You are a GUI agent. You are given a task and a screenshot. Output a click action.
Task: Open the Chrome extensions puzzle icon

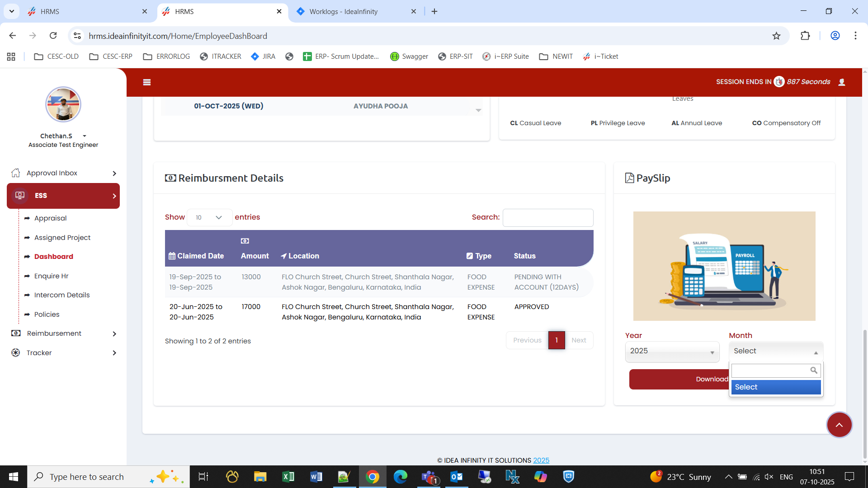tap(805, 36)
